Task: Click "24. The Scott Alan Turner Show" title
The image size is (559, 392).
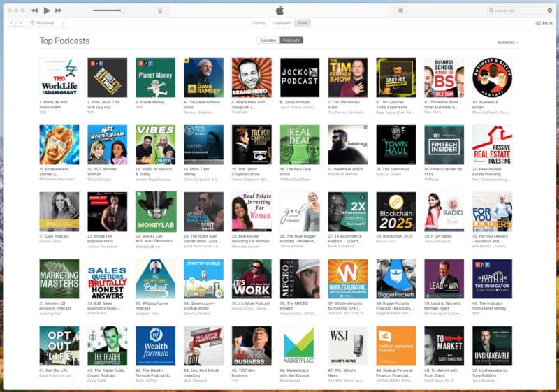Action: [x=203, y=239]
